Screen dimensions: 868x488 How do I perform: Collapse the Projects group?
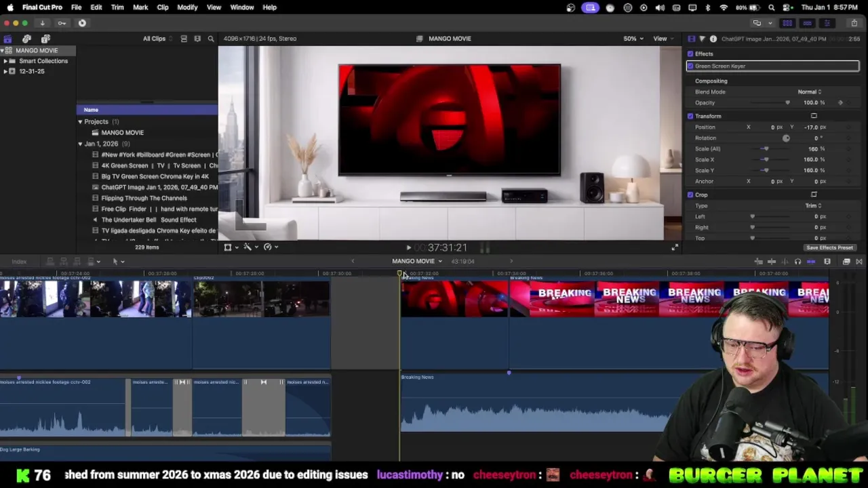pos(80,122)
